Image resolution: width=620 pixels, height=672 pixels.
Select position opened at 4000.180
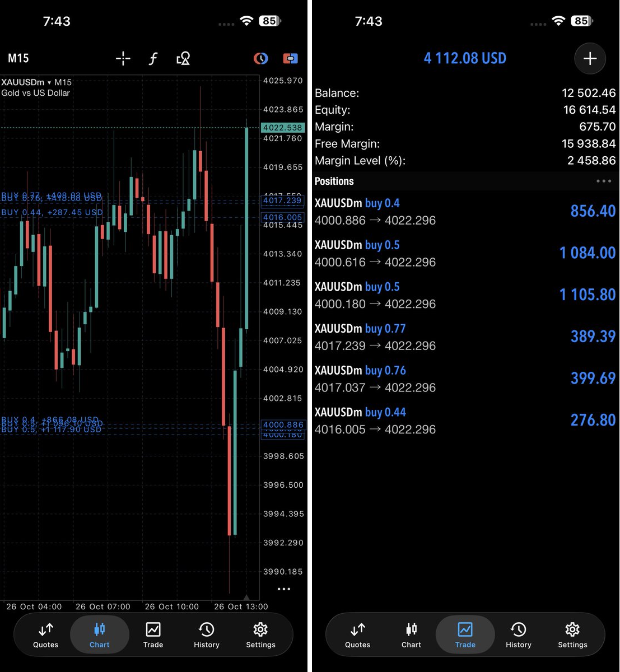465,295
